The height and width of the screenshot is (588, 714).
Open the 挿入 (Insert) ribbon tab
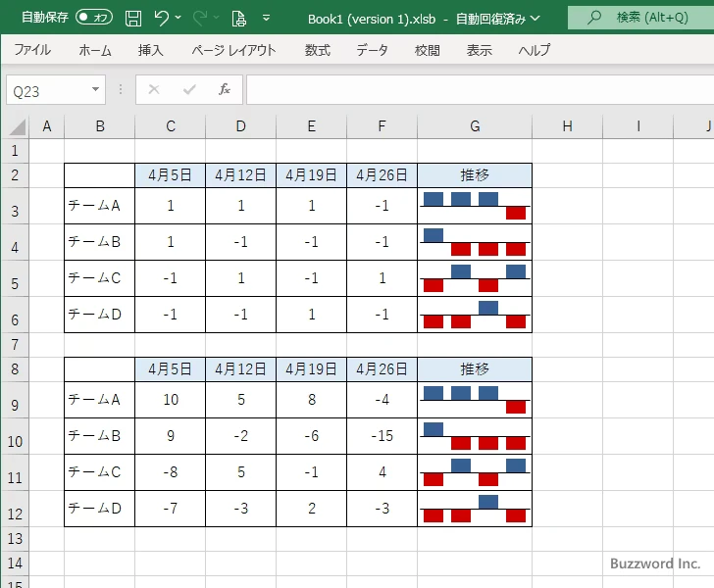point(150,50)
